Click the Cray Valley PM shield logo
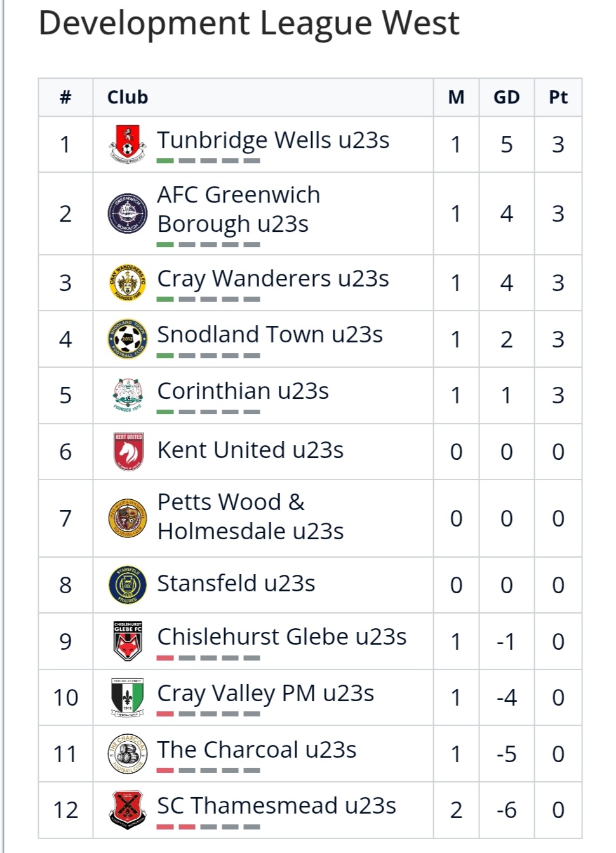Screen dimensions: 616x853 coord(127,697)
